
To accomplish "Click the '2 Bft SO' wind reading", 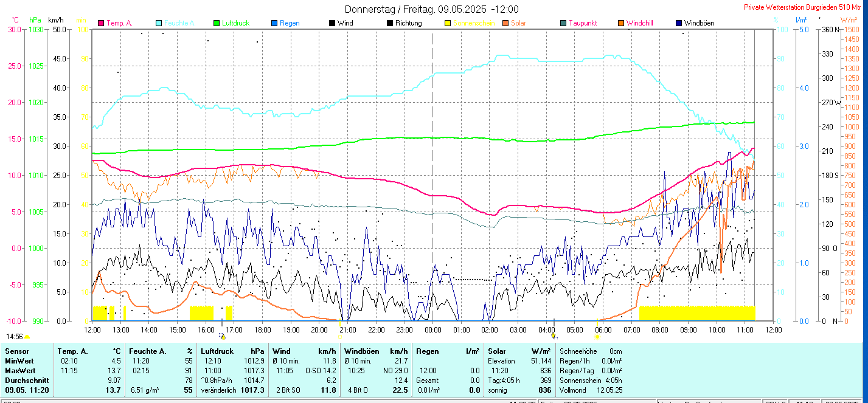I will click(288, 390).
